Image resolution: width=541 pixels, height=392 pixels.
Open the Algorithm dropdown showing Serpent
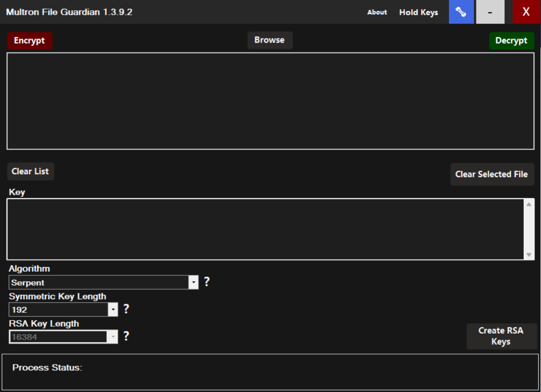tap(103, 282)
